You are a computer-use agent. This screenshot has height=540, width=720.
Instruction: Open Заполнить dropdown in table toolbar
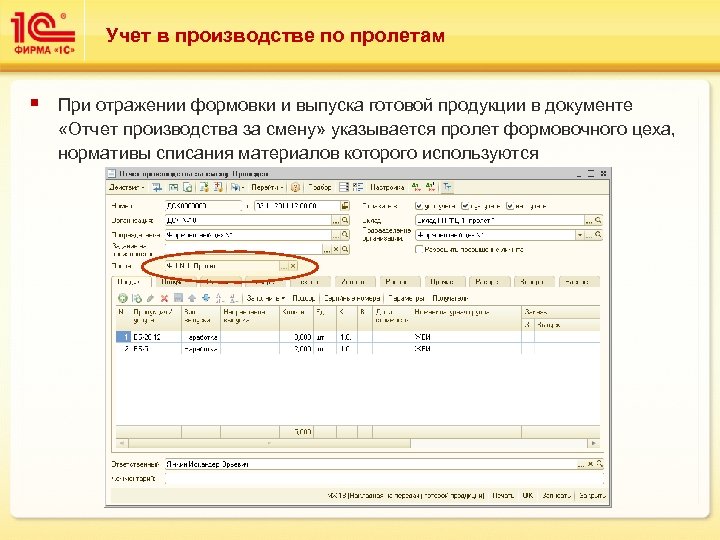click(265, 298)
